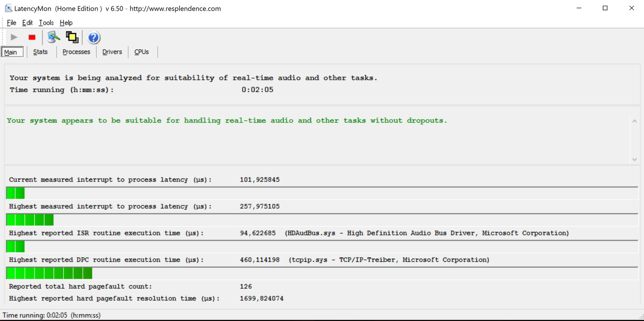Click the pagefault resolution time 1699,824074
644x321 pixels.
[x=262, y=299]
